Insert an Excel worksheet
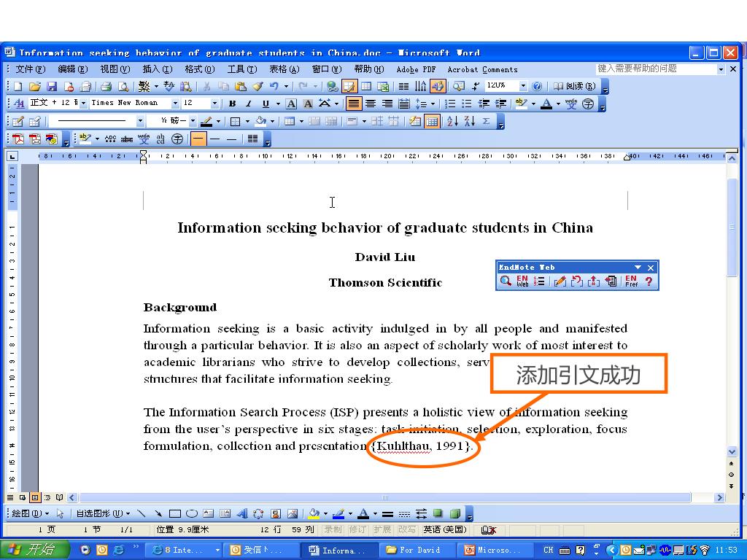 tap(383, 86)
